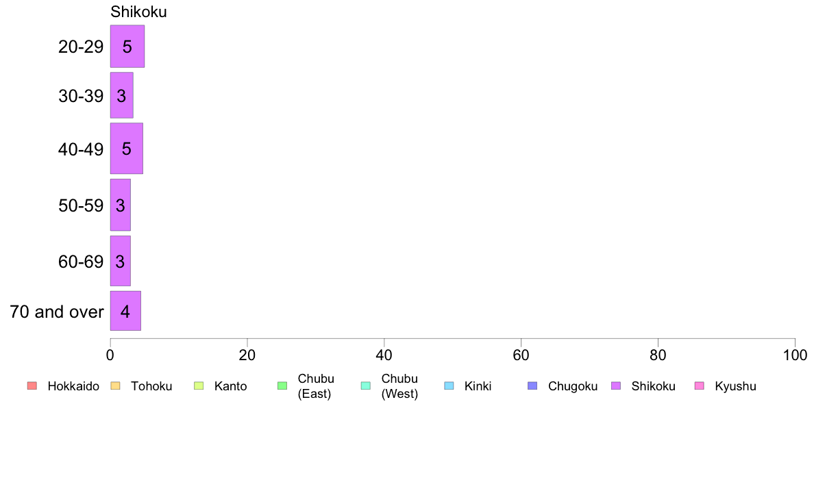Click the 70 and over axis label
The image size is (814, 504).
tap(57, 312)
